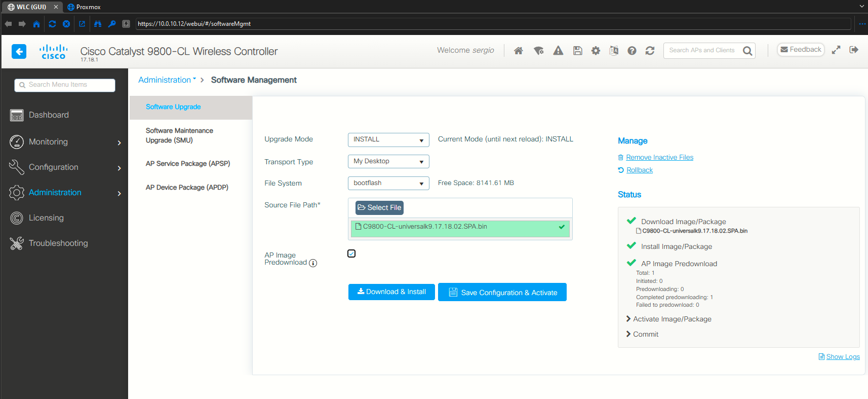
Task: Click Download & Install button
Action: click(391, 292)
